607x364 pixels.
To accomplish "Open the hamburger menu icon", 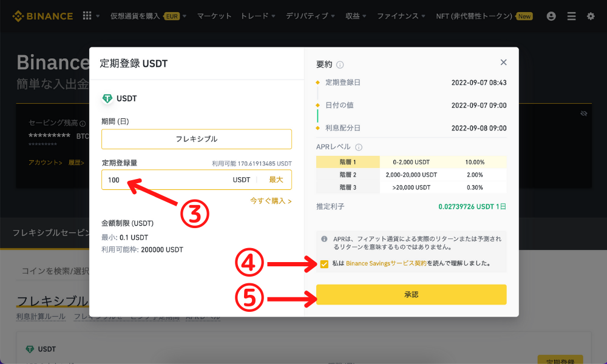I will pos(571,16).
